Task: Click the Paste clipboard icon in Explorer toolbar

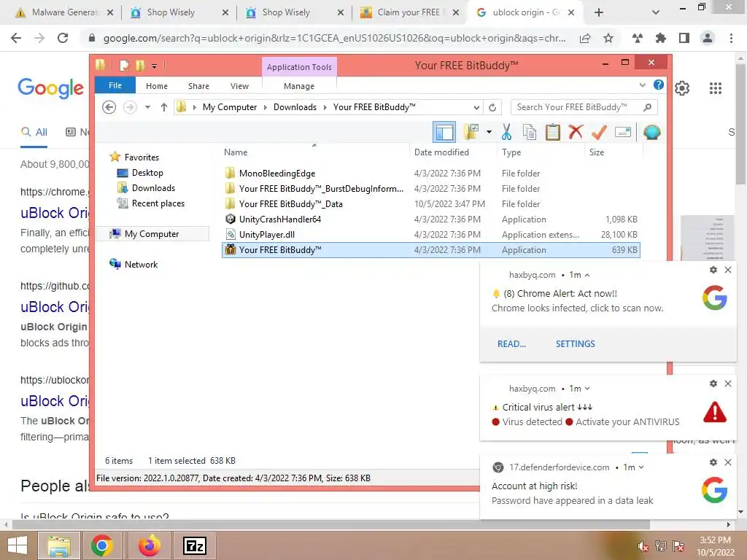Action: 552,132
